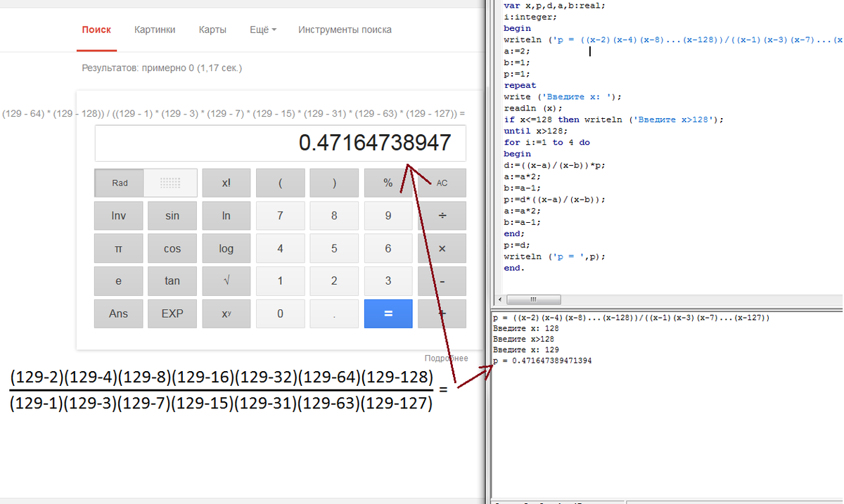Place cursor on final 'end.' code line
844x504 pixels.
point(514,268)
